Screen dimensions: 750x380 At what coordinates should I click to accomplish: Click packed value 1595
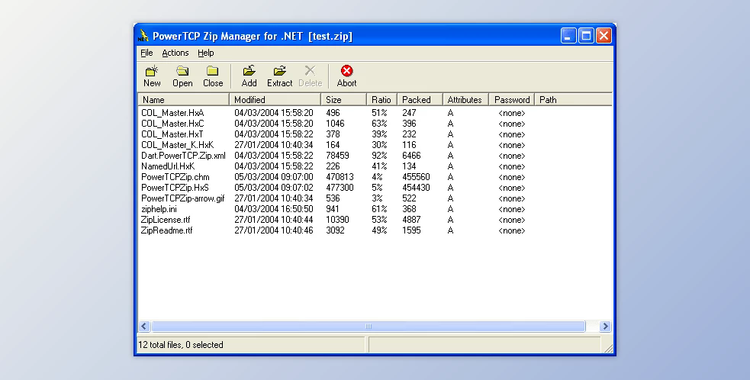click(x=411, y=230)
